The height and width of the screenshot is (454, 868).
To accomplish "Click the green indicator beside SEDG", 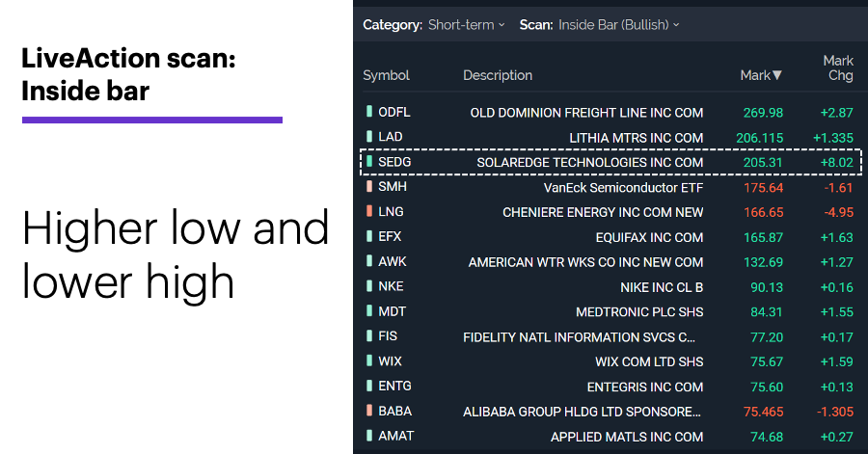I will tap(369, 162).
